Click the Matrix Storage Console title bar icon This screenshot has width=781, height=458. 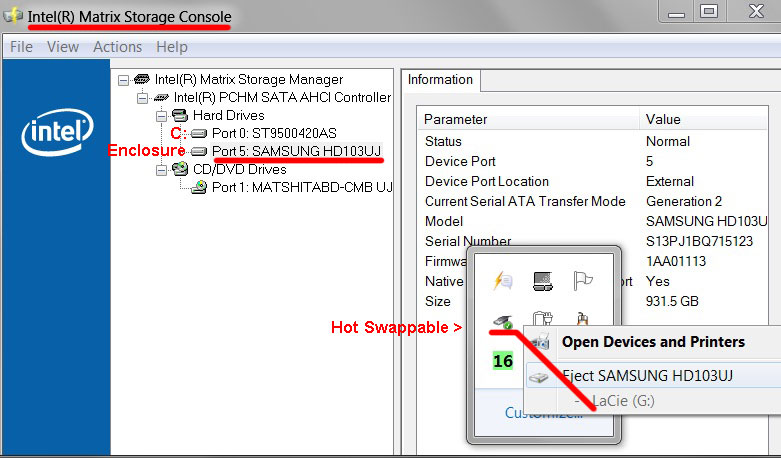click(x=13, y=15)
